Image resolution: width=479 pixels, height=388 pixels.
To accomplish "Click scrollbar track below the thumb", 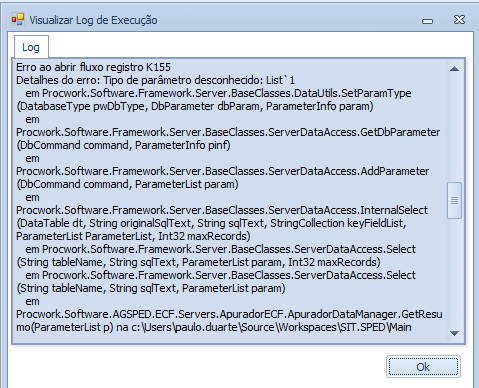I will pyautogui.click(x=454, y=272).
